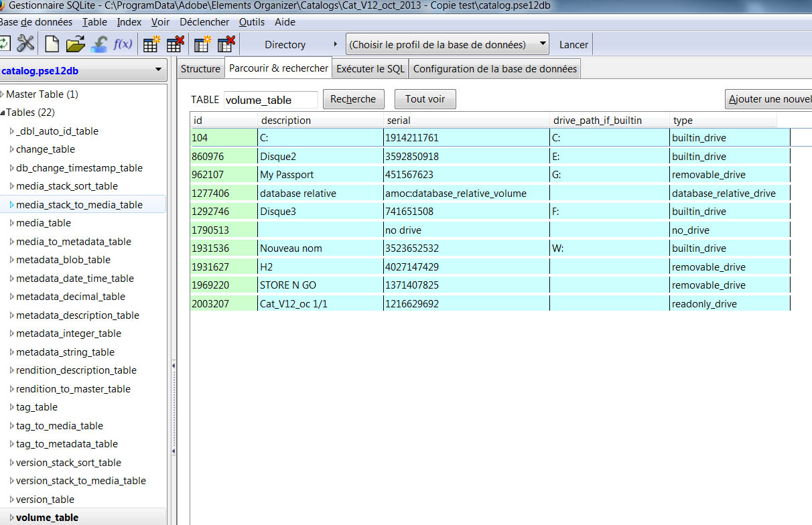Click the create index icon

[x=202, y=43]
